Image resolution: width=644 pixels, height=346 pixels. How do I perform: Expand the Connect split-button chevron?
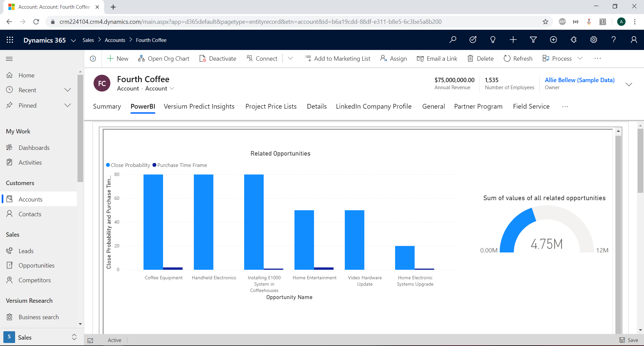point(290,58)
